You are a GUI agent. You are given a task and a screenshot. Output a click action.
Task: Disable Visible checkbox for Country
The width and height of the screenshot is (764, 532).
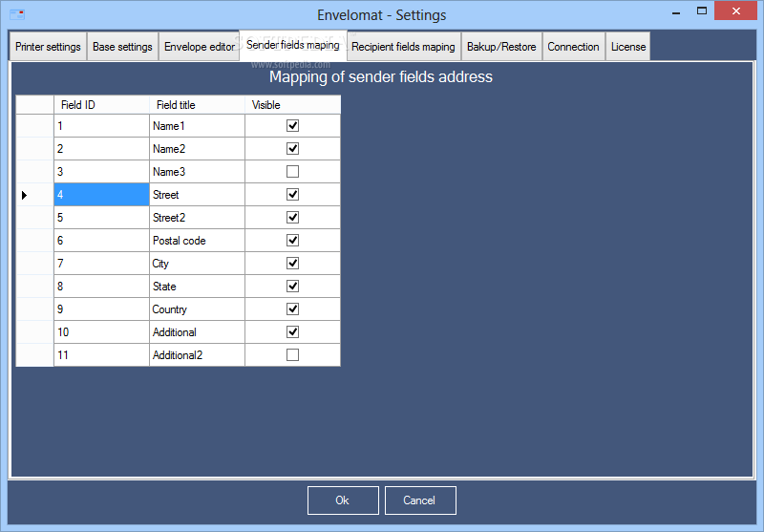292,309
